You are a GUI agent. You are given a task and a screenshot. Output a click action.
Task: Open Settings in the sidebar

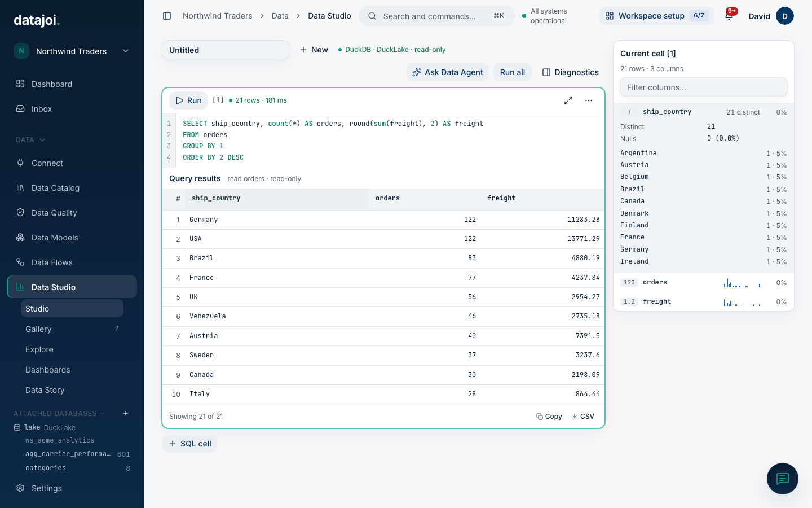pyautogui.click(x=72, y=488)
